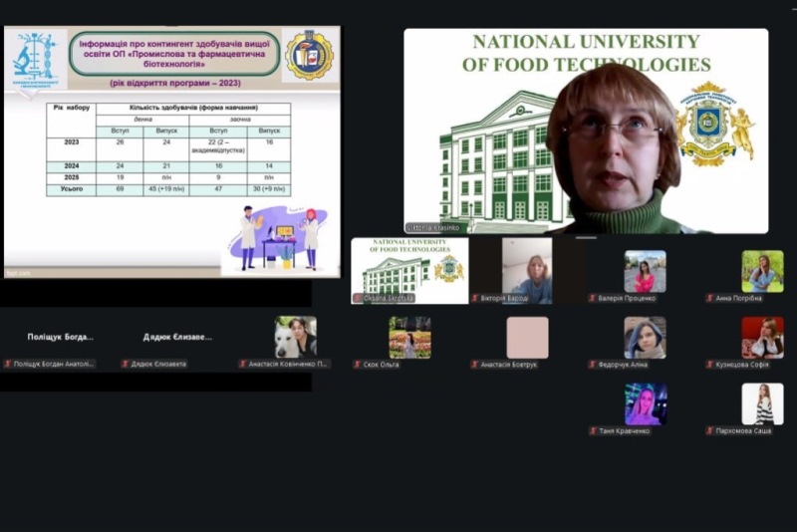Click the '2025' row label in the table
797x532 pixels.
72,177
